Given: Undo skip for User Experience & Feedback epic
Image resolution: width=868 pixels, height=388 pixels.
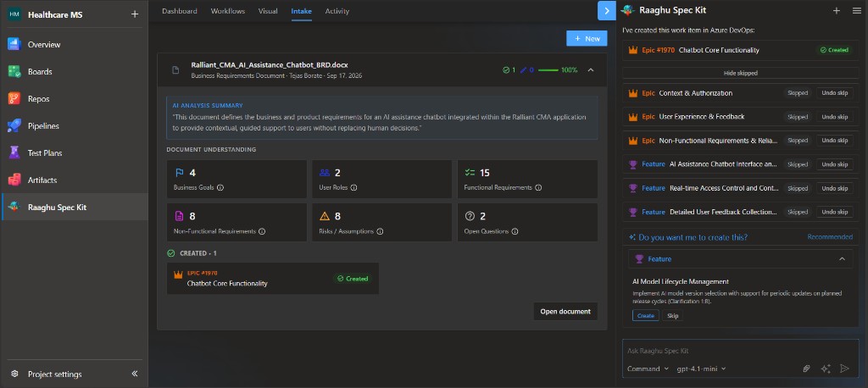Looking at the screenshot, I should [835, 117].
